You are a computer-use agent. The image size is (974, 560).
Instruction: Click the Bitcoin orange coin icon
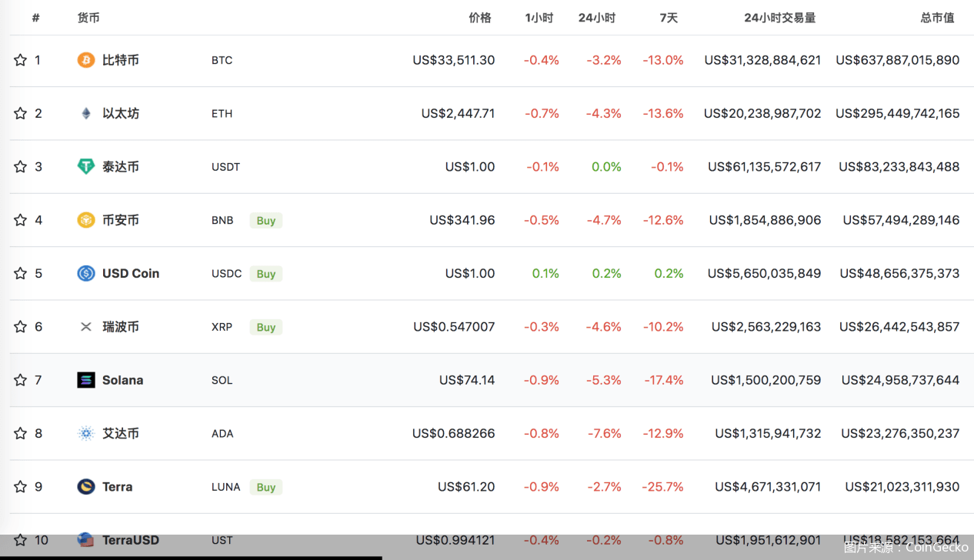86,60
